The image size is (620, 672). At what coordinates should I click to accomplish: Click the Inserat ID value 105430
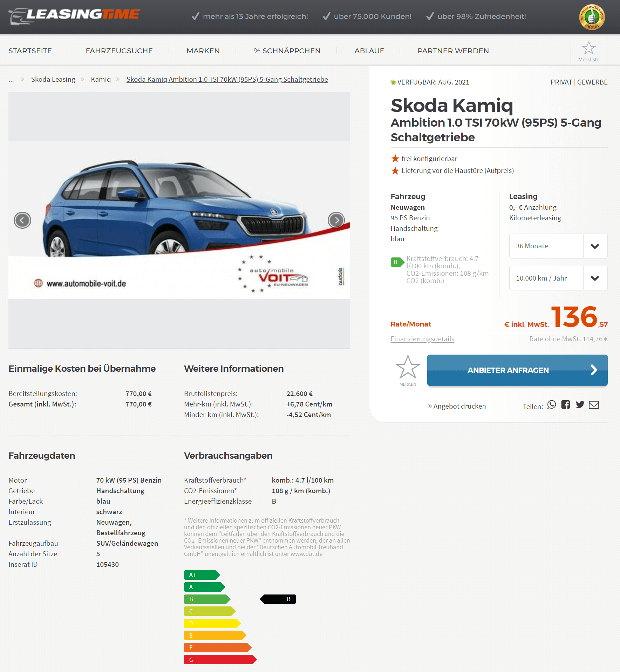coord(108,564)
